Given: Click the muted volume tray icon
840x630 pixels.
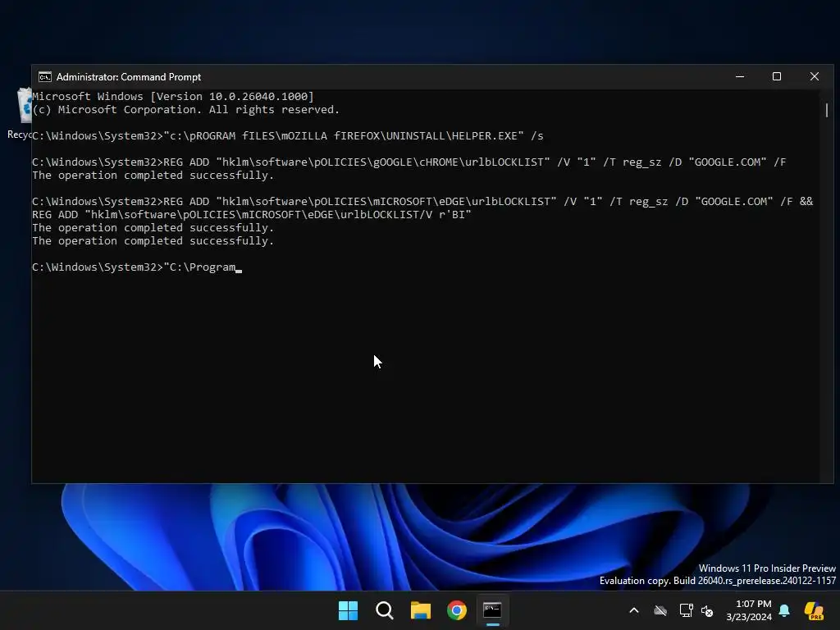Looking at the screenshot, I should point(707,610).
